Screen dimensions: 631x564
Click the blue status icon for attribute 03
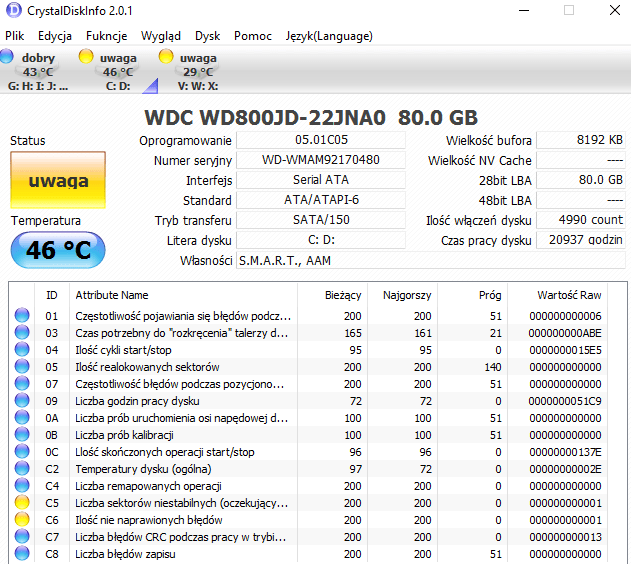coord(22,333)
